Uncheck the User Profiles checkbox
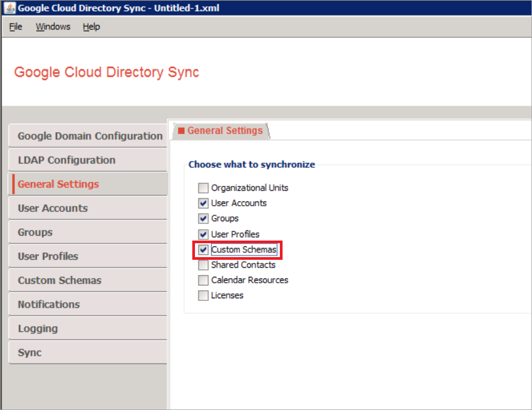 click(x=203, y=234)
